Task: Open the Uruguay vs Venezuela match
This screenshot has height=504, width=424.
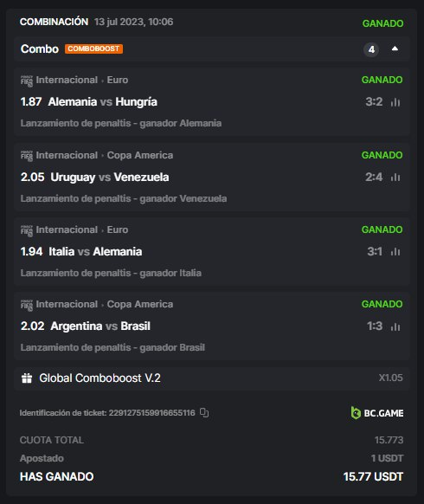Action: click(110, 178)
